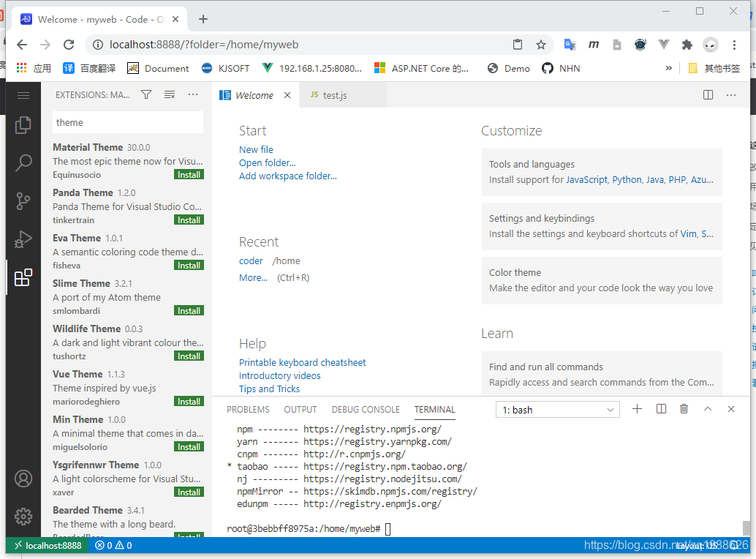The width and height of the screenshot is (756, 559).
Task: Switch to OUTPUT panel tab
Action: click(x=300, y=410)
